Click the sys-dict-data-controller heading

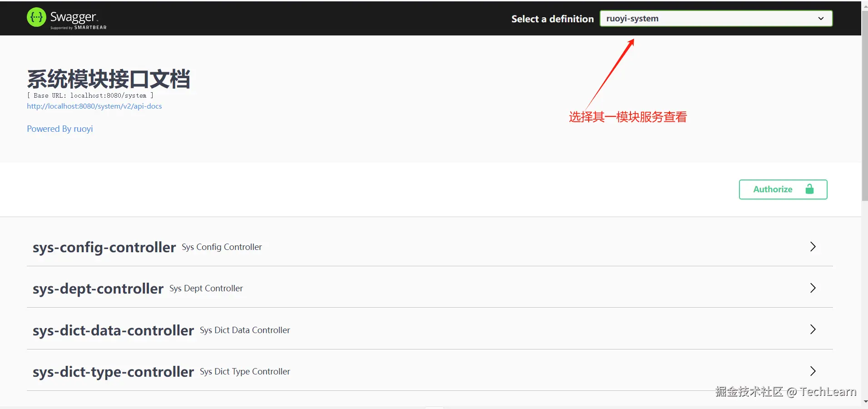click(113, 330)
